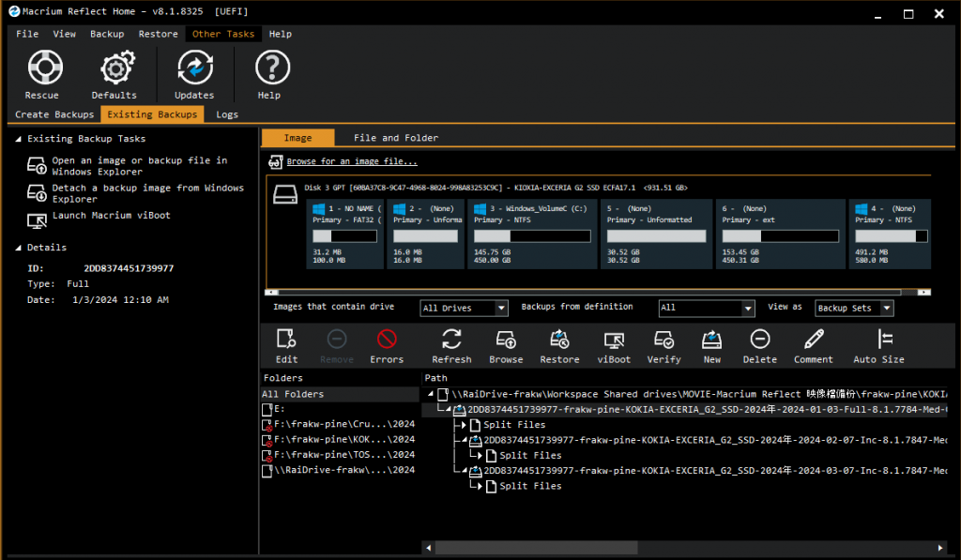Viewport: 961px width, 560px height.
Task: Check for Updates
Action: pos(194,75)
